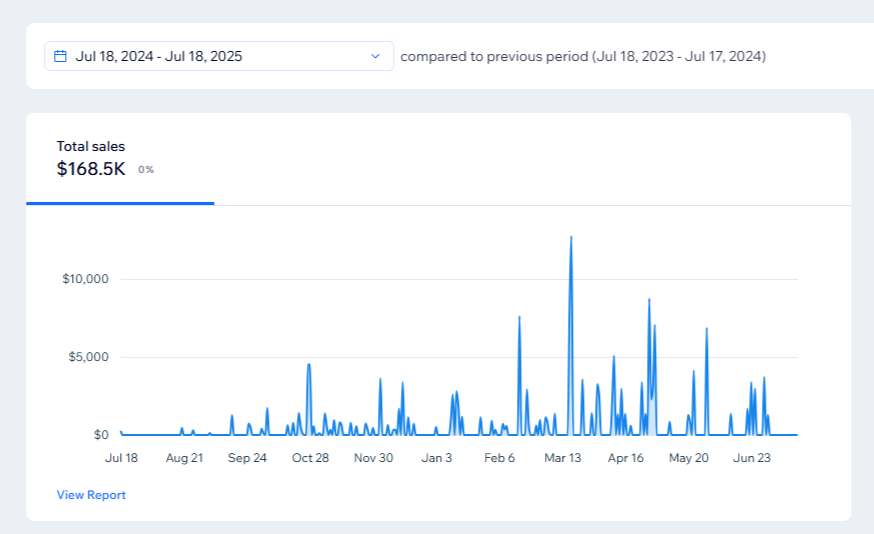Click the blue active tab underline
This screenshot has height=534, width=874.
[x=120, y=203]
